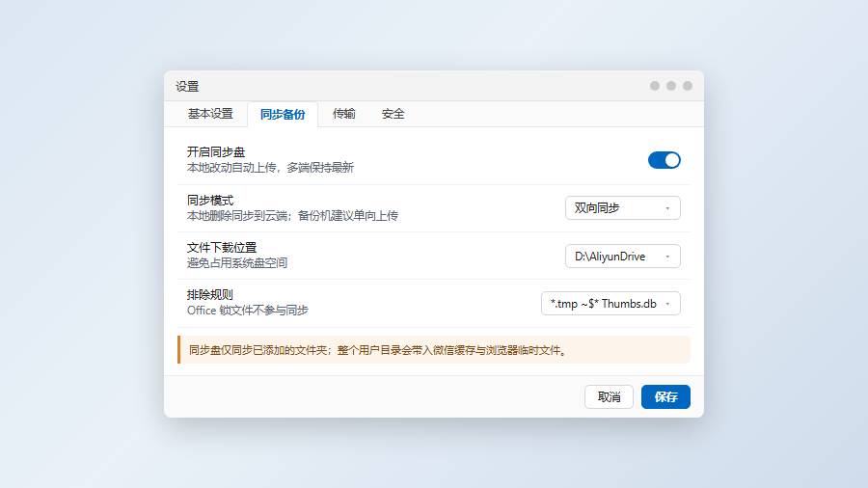Click the 开启同步盘 setting label
This screenshot has width=868, height=488.
(x=216, y=152)
